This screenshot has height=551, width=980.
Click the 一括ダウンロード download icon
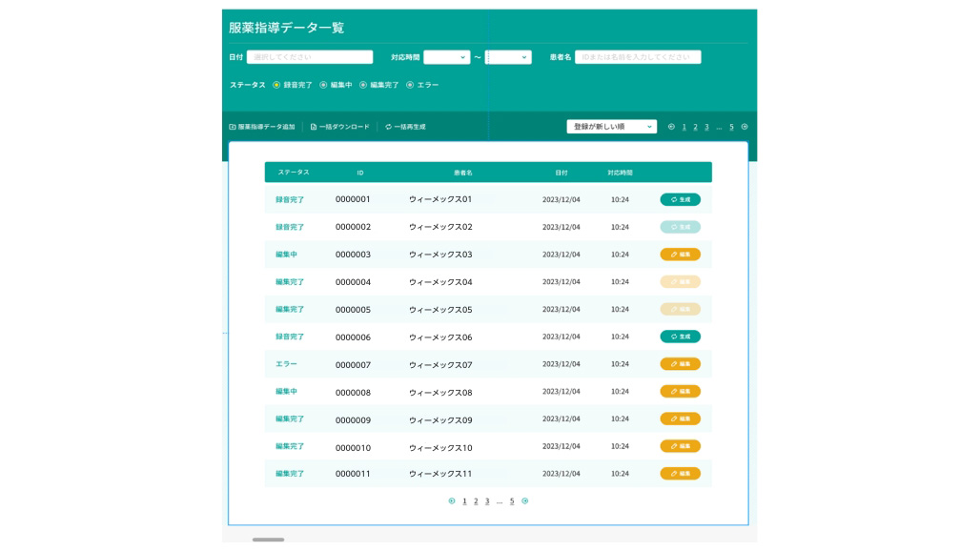point(314,127)
